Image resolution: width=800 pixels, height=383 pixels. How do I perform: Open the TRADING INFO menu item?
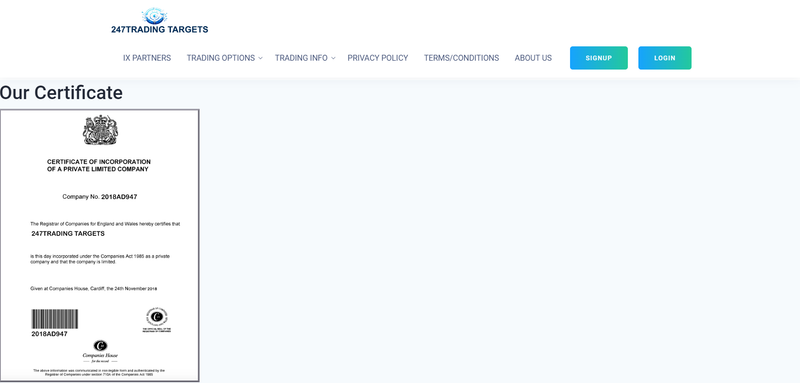point(301,58)
